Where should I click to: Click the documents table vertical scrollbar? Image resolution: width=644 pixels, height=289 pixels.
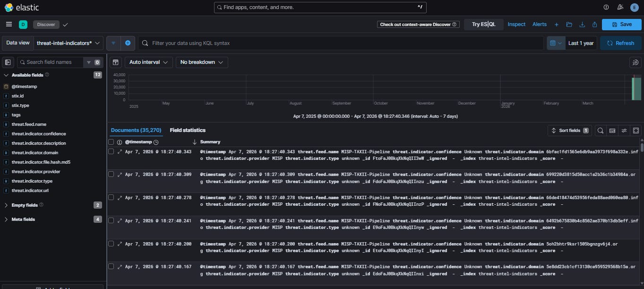point(641,148)
